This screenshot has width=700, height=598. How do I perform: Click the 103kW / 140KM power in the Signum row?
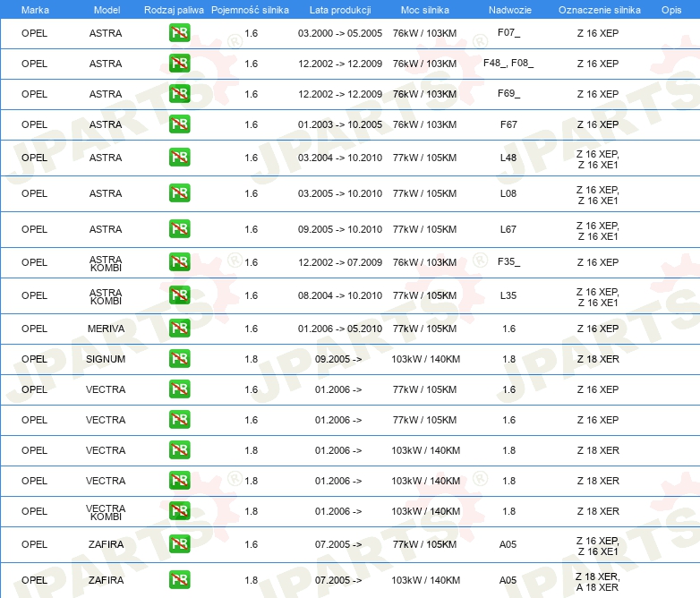point(426,359)
